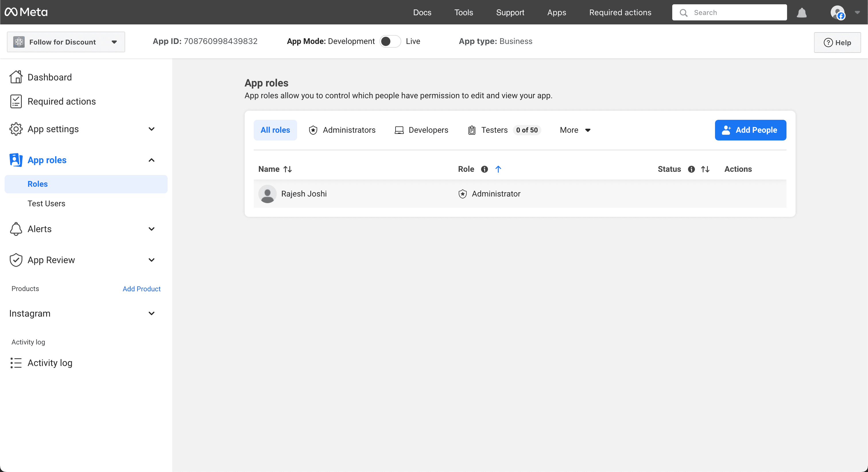The height and width of the screenshot is (472, 868).
Task: Open Test Users in the sidebar
Action: (46, 204)
